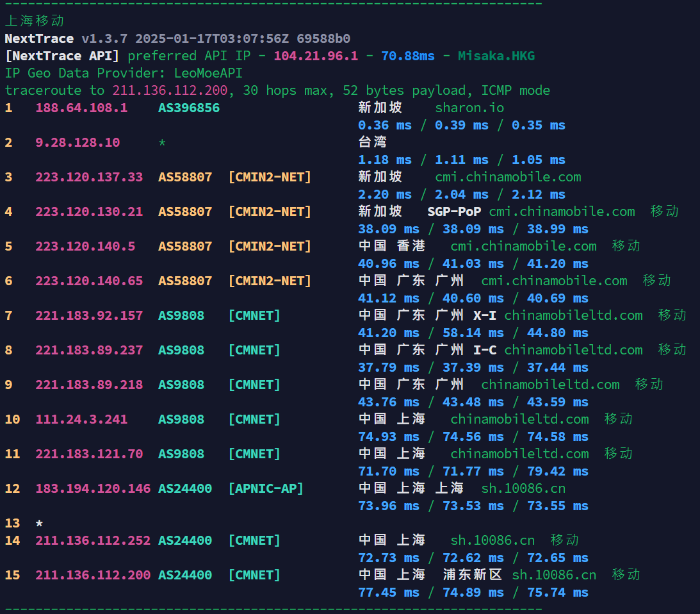
Task: Click the 浦东新区 district text
Action: click(x=473, y=575)
